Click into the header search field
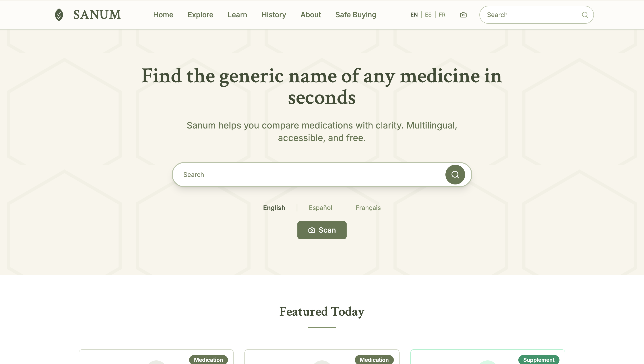This screenshot has height=364, width=644. click(x=525, y=15)
